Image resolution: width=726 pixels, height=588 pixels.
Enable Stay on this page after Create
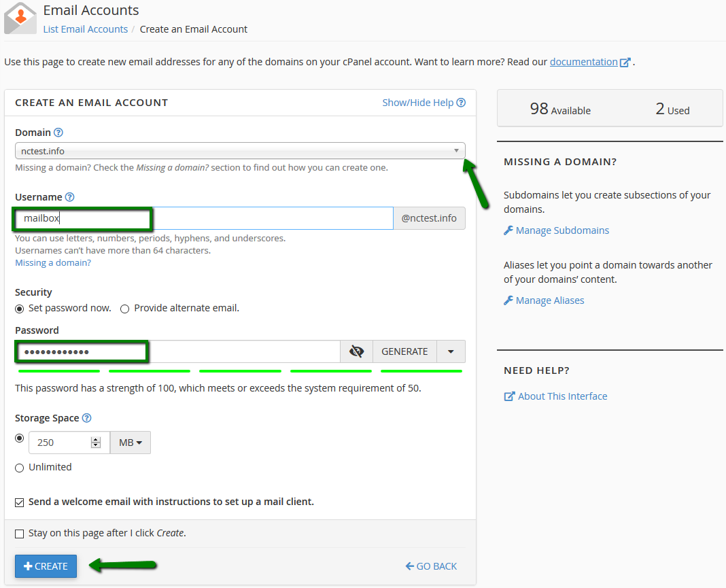19,533
